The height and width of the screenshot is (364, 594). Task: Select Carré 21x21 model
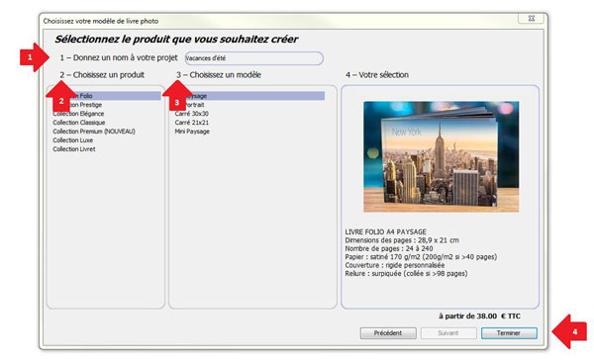click(192, 123)
